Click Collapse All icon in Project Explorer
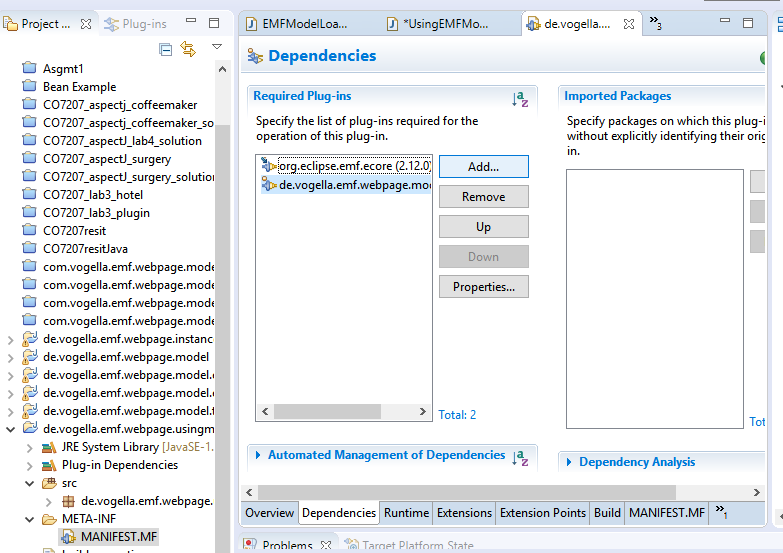Screen dimensions: 783x553 click(x=165, y=49)
